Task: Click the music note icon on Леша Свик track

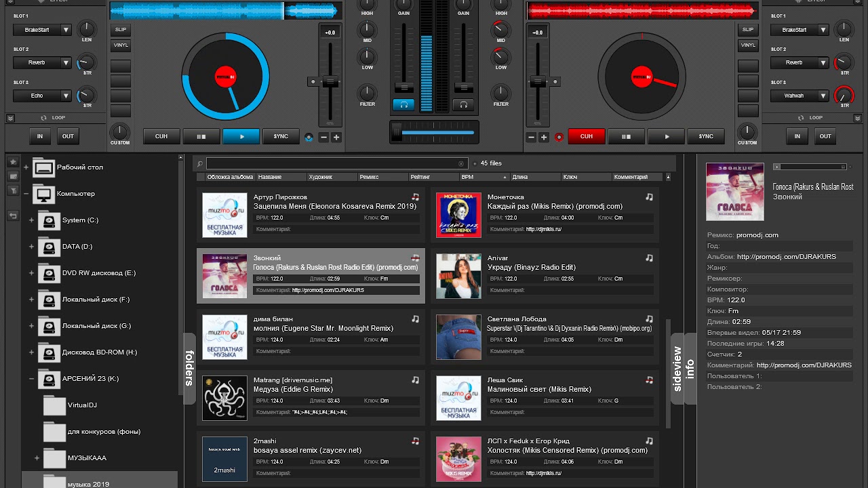Action: (649, 380)
